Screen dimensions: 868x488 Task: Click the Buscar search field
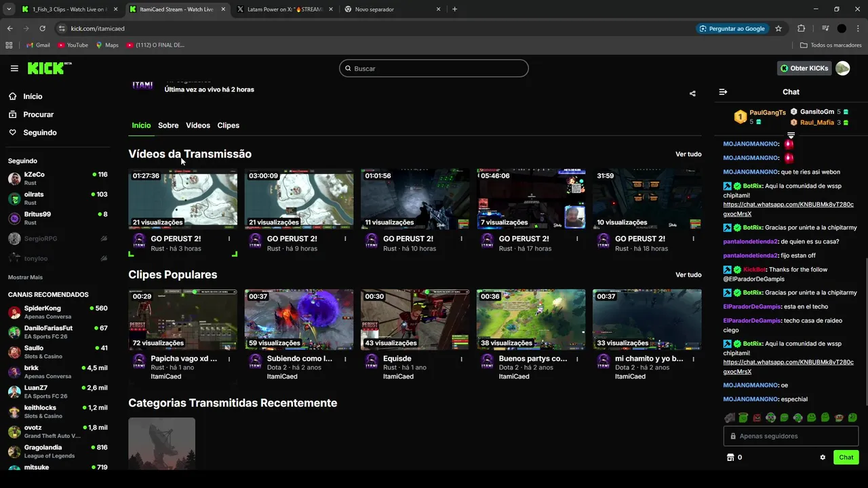pyautogui.click(x=433, y=68)
